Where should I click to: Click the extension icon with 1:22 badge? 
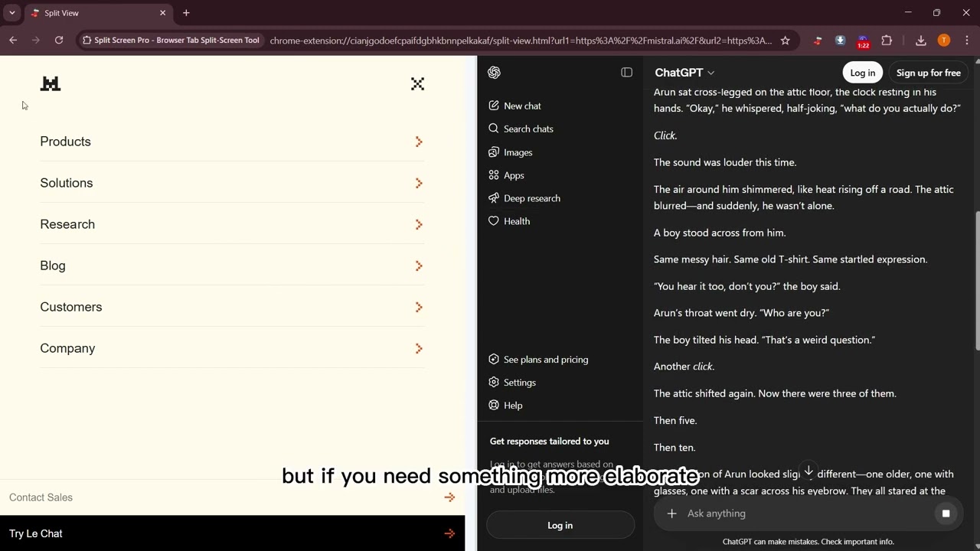(x=864, y=41)
